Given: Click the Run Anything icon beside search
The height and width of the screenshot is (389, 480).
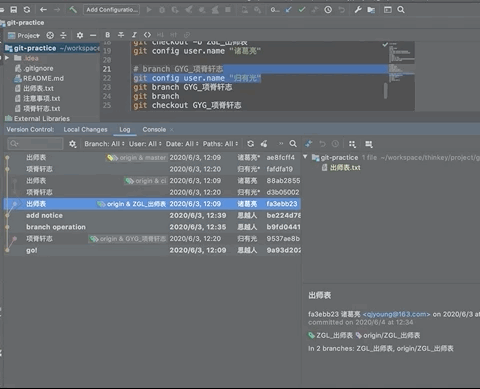Looking at the screenshot, I should pos(388,10).
